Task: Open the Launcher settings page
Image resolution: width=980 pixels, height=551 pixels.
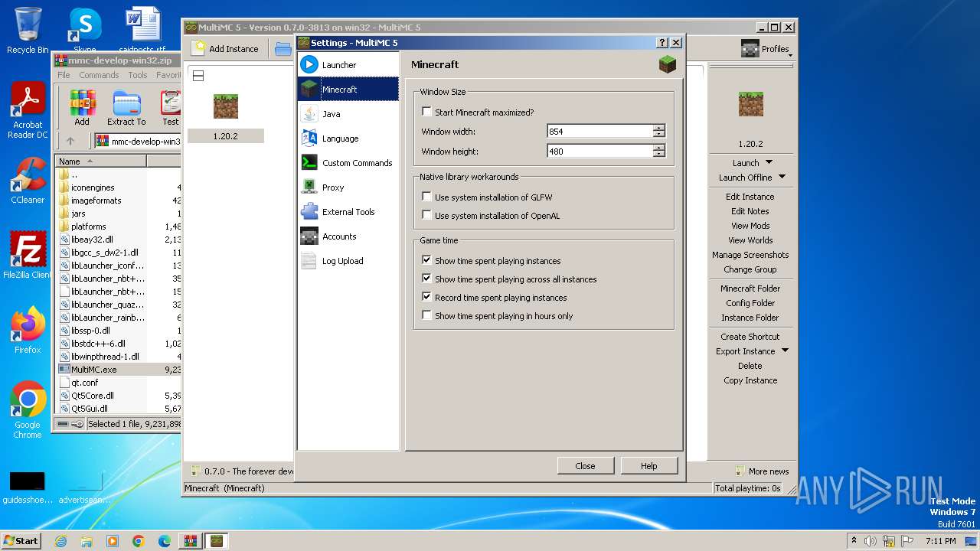Action: coord(348,65)
